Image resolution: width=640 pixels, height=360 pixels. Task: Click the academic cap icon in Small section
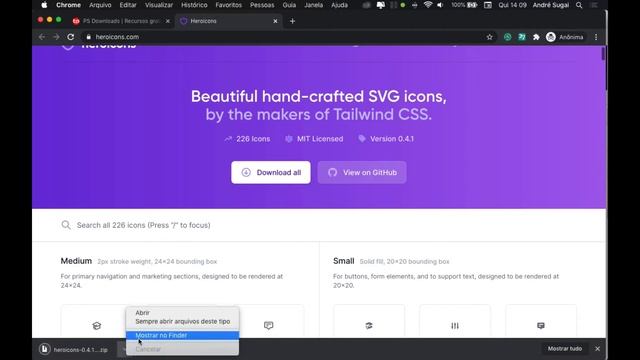click(369, 325)
